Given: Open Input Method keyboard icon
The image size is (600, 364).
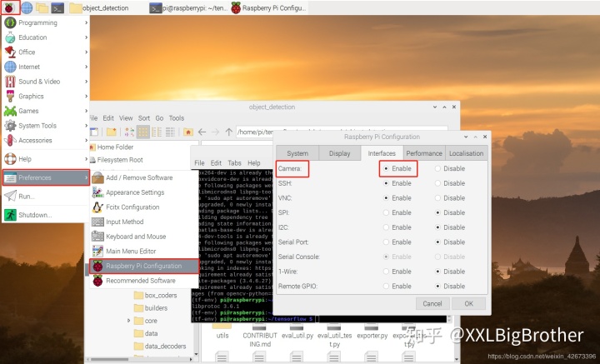Looking at the screenshot, I should pyautogui.click(x=98, y=222).
